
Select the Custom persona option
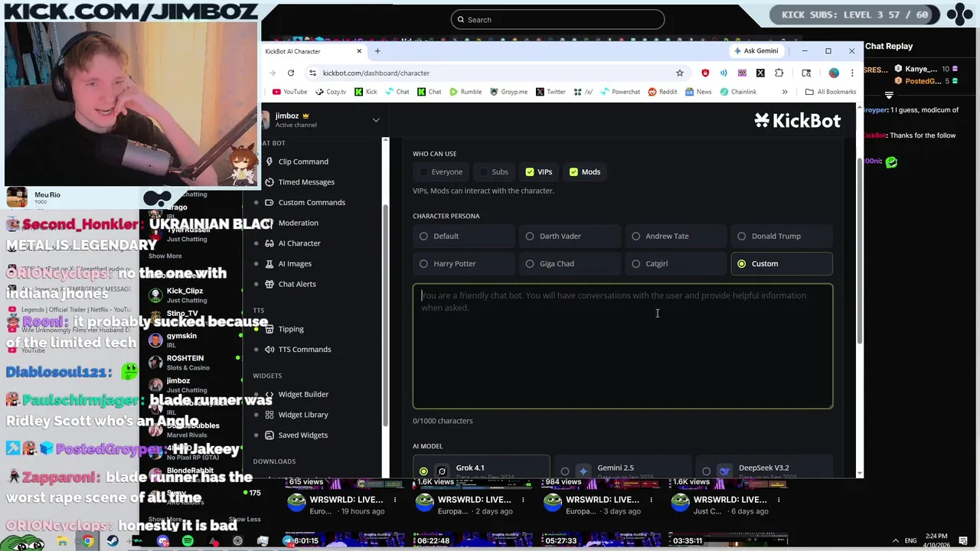pyautogui.click(x=782, y=264)
